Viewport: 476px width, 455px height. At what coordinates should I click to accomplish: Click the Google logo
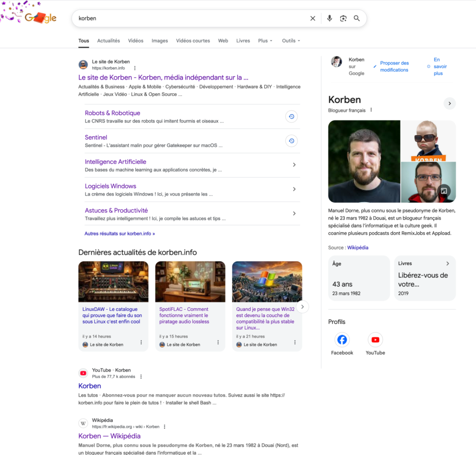pyautogui.click(x=40, y=18)
